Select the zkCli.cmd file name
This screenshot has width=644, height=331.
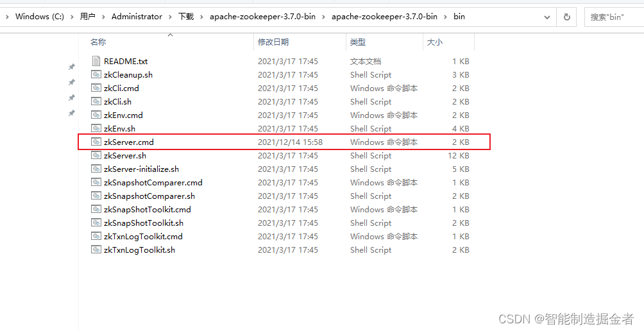click(x=121, y=88)
